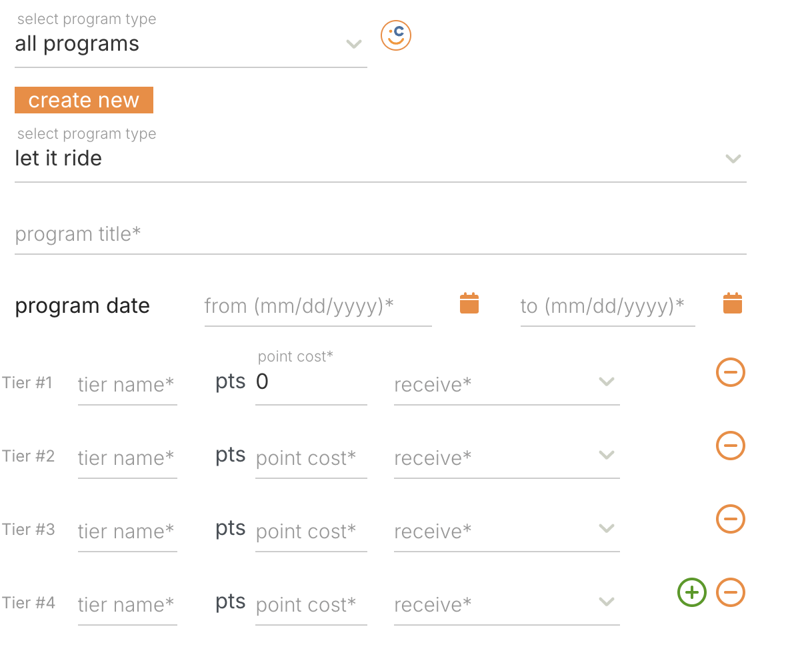Open the program start date calendar picker
812x651 pixels.
[x=469, y=303]
